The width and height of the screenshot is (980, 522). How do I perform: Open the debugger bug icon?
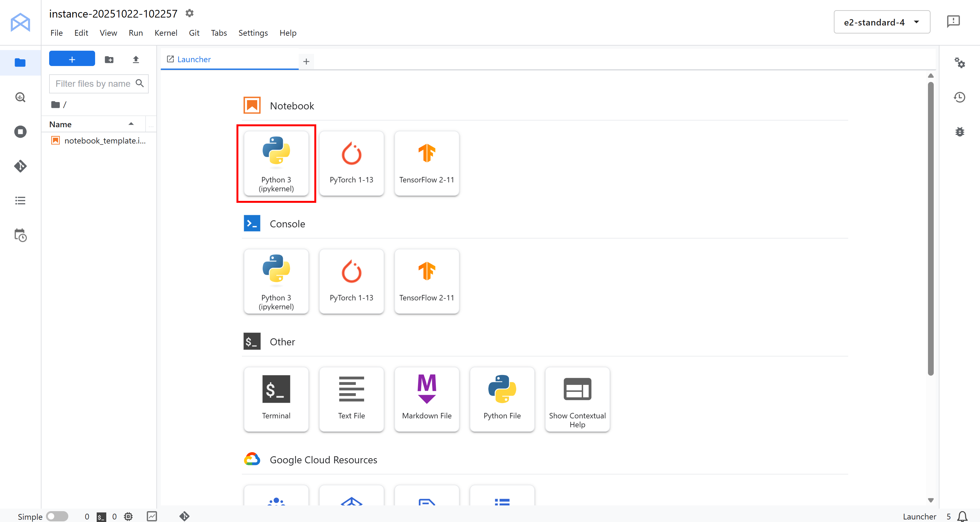pos(960,132)
